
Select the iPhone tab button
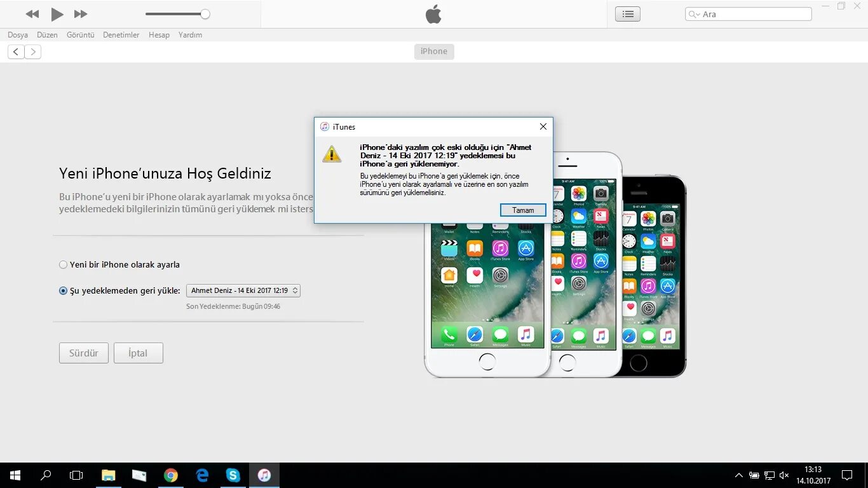click(434, 51)
